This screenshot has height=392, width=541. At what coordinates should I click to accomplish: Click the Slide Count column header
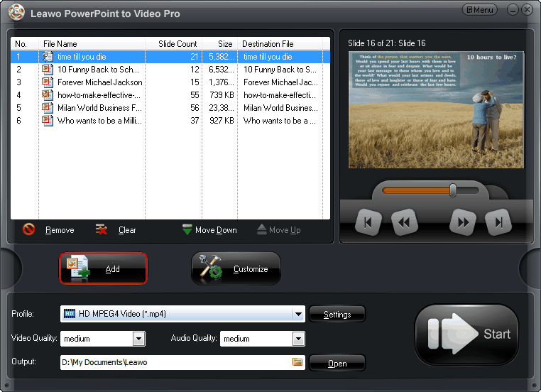click(x=173, y=44)
